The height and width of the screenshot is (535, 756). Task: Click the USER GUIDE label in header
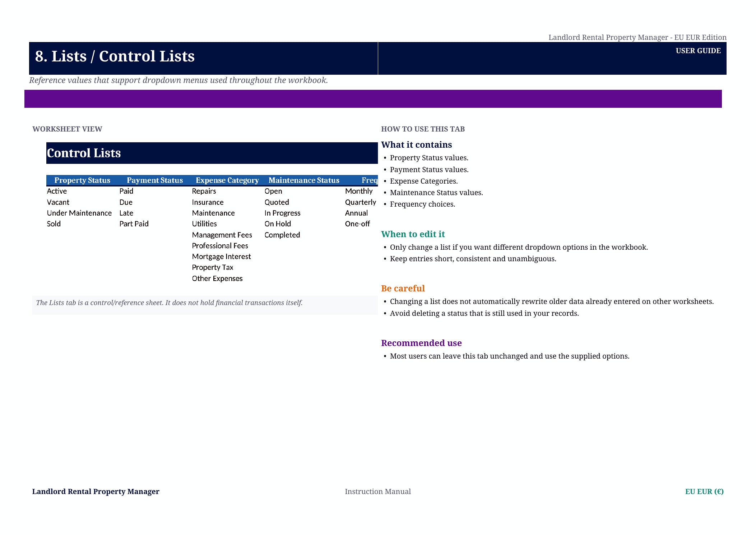coord(698,51)
